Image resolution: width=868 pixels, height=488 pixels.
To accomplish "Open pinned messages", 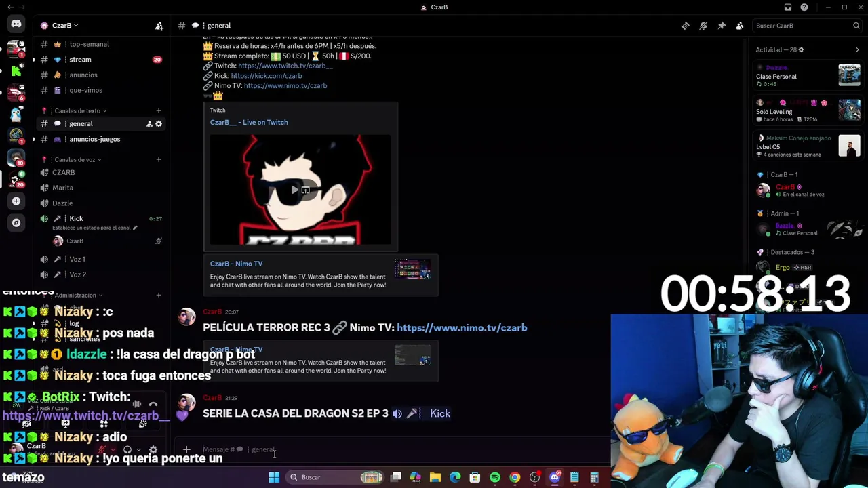I will 722,26.
